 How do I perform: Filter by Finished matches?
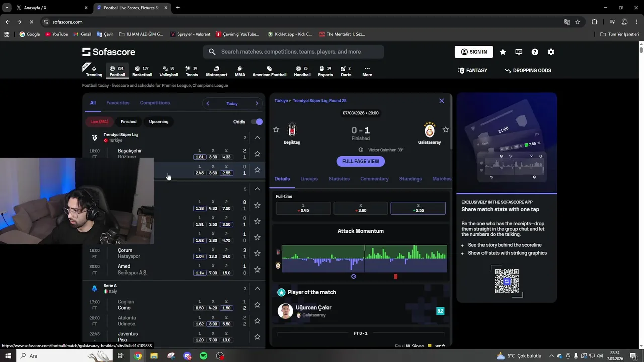click(x=128, y=122)
